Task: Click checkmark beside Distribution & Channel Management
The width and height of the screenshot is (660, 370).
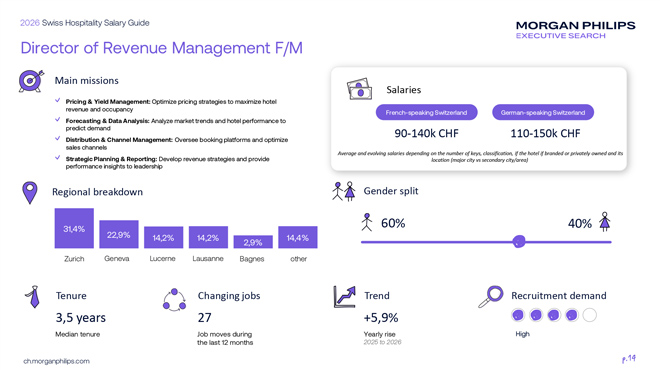Action: coord(58,138)
